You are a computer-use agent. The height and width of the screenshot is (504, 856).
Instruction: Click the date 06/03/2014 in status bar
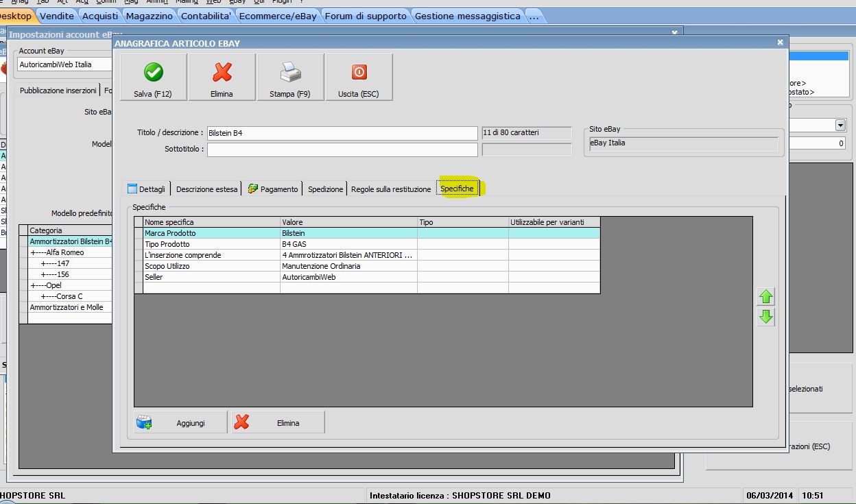770,496
